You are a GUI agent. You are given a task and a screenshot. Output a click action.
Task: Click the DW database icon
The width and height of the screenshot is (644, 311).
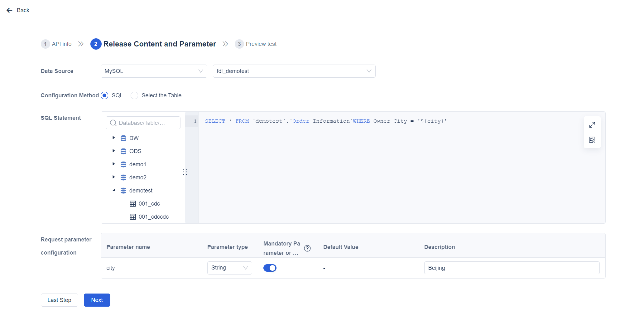(123, 138)
